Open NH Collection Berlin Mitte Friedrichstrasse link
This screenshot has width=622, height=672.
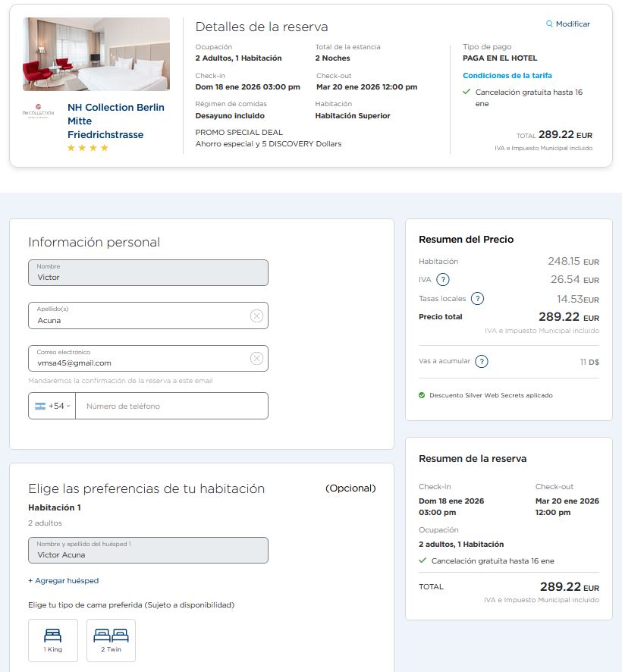tap(115, 121)
